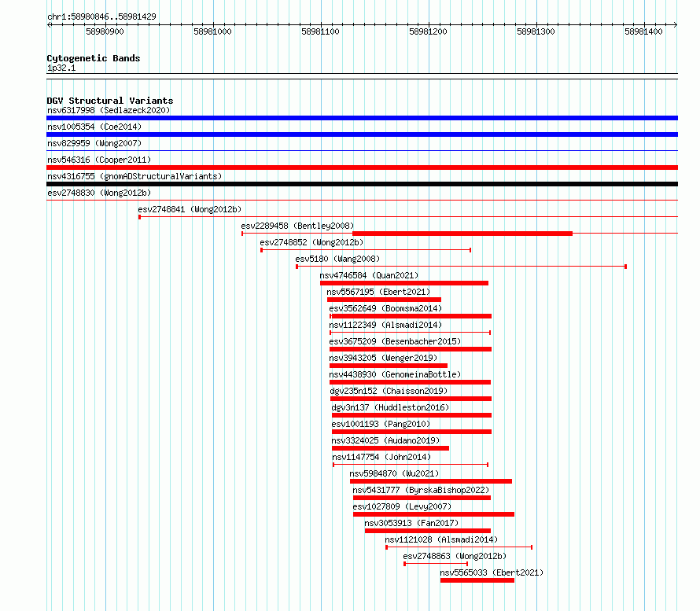Click the nsv6317998 (Sedlazeck2020) variant label
Screen dimensions: 700x611
click(x=109, y=110)
